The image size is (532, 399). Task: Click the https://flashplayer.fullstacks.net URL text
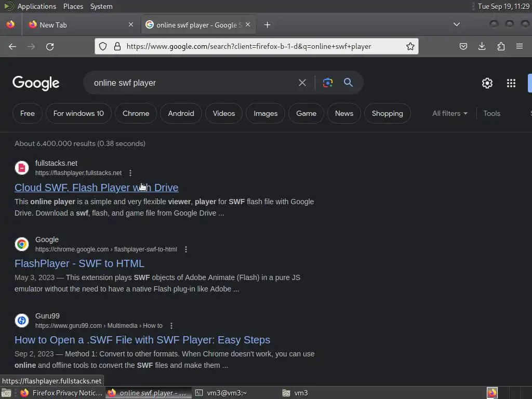78,173
